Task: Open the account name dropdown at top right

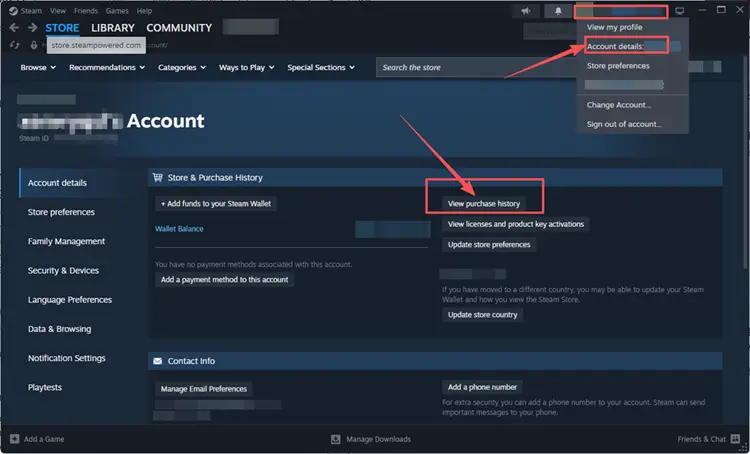Action: (x=621, y=11)
